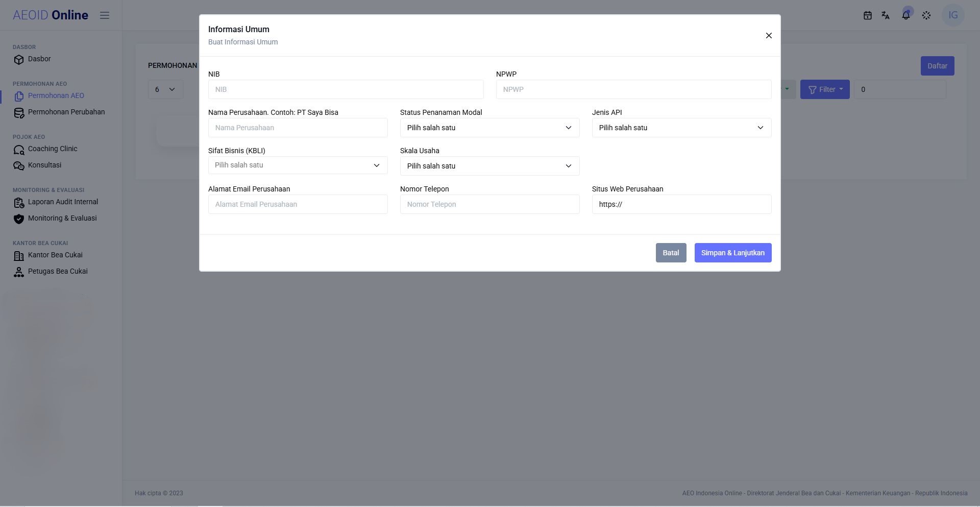This screenshot has height=507, width=980.
Task: Expand the Sifat Bisnis (KBLI) dropdown
Action: coord(298,165)
